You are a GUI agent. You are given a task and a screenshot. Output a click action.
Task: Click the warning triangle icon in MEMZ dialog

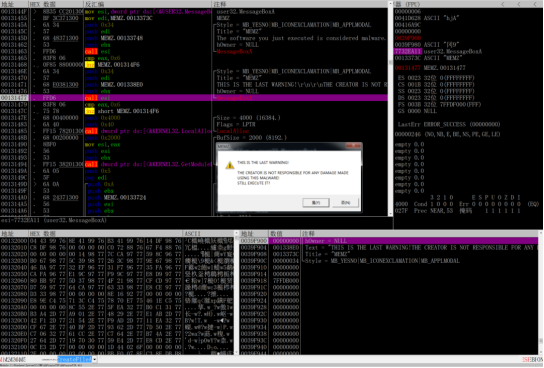(x=230, y=165)
